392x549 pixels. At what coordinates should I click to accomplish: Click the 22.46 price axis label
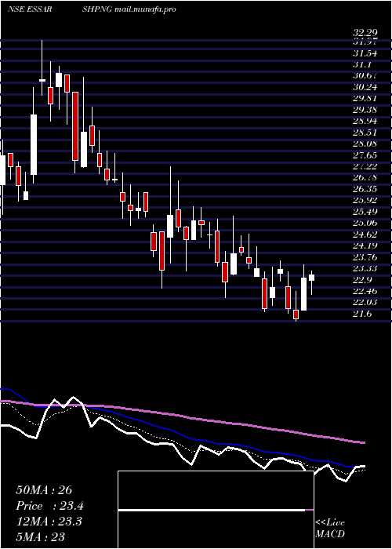pyautogui.click(x=365, y=291)
